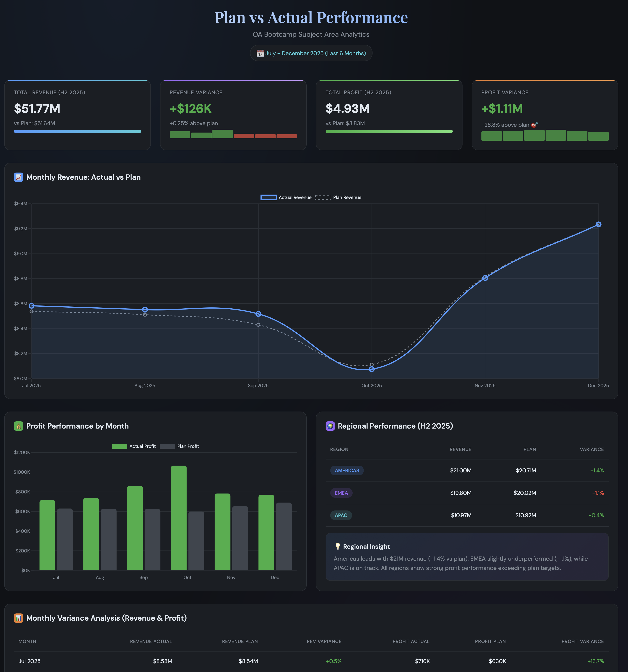Click the globe Regional Performance icon
This screenshot has height=672, width=628.
(x=330, y=426)
